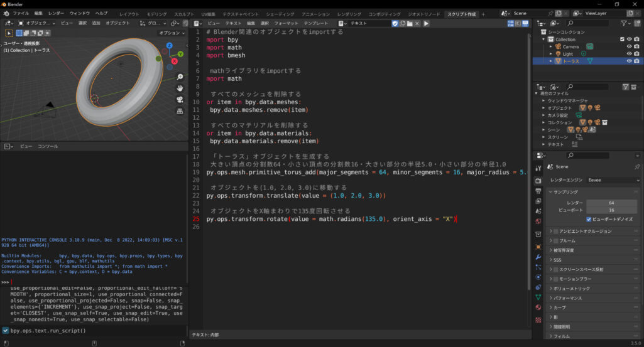Click the run script play button
This screenshot has width=644, height=347.
[426, 23]
